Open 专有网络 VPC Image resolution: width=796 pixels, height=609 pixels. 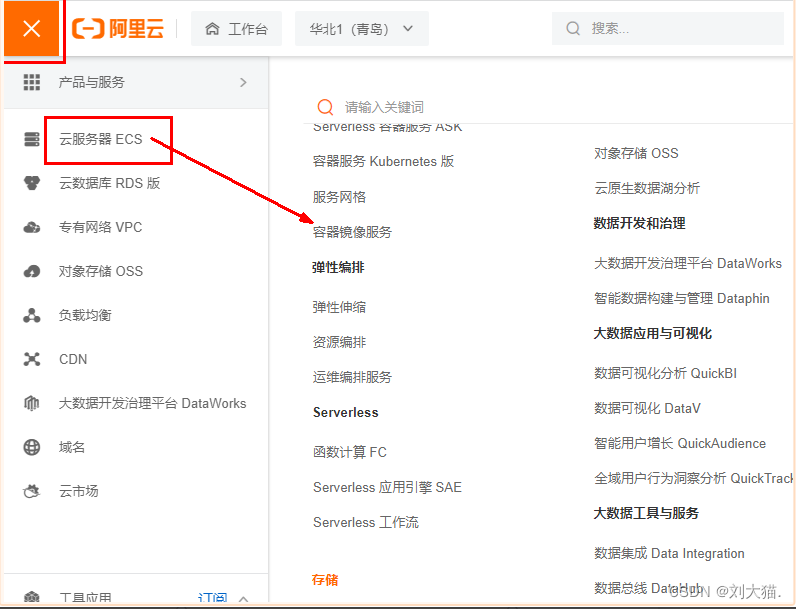pos(101,227)
